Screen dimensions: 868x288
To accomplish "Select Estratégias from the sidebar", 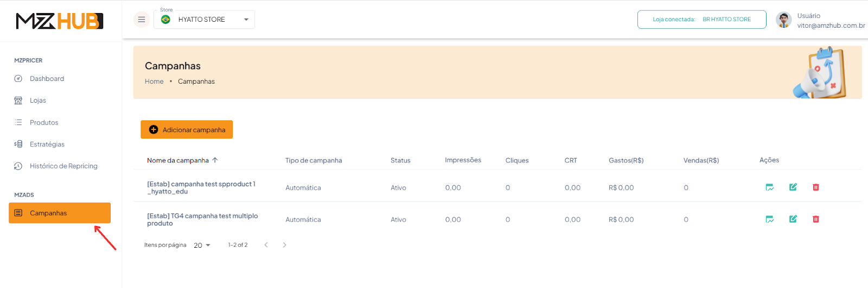I will [47, 145].
